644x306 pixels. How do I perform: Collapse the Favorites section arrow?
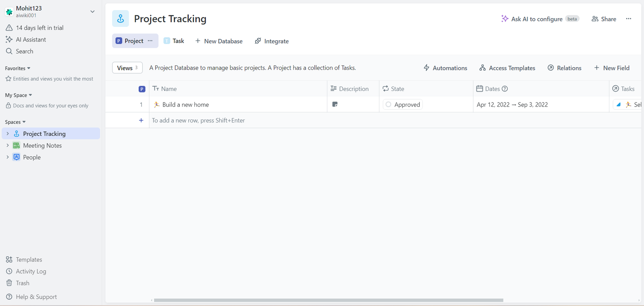(29, 68)
